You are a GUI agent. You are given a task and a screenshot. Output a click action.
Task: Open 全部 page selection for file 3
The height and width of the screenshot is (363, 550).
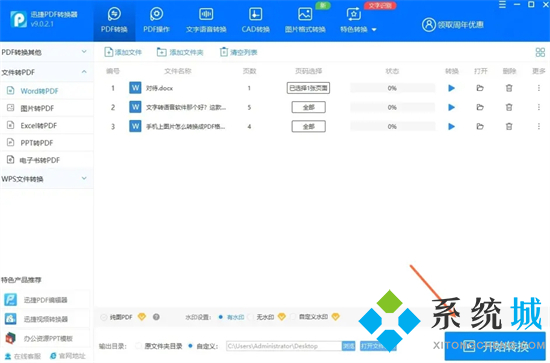[308, 126]
